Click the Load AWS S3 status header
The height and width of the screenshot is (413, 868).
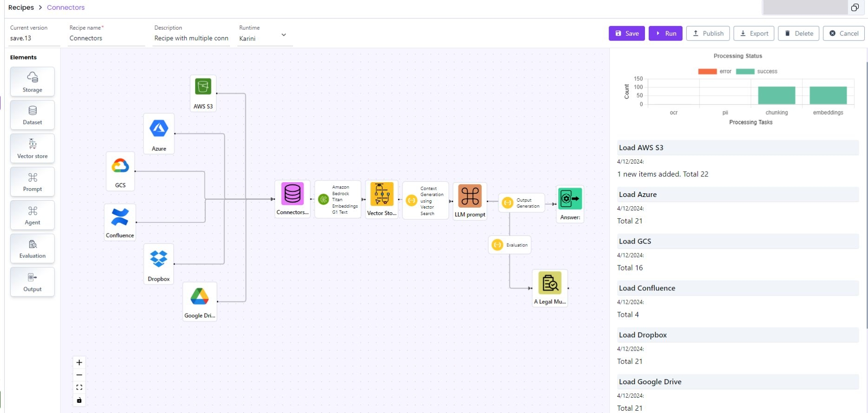click(738, 148)
